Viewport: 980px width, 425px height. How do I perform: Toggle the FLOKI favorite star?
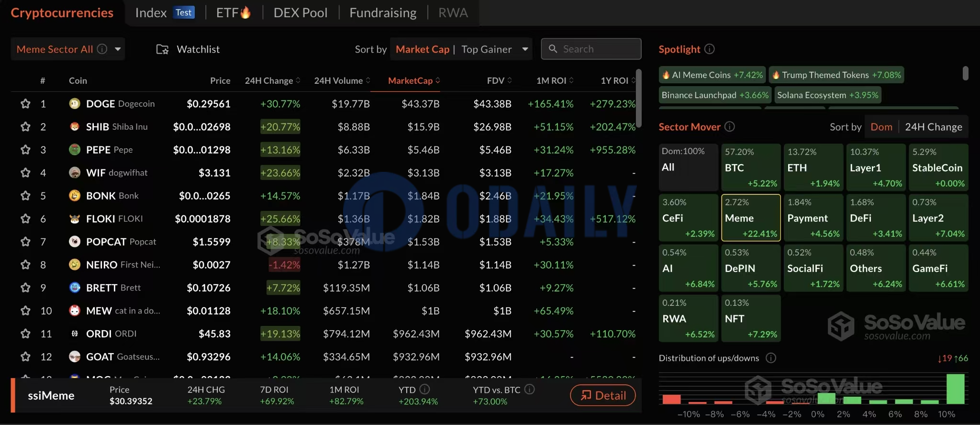point(25,219)
